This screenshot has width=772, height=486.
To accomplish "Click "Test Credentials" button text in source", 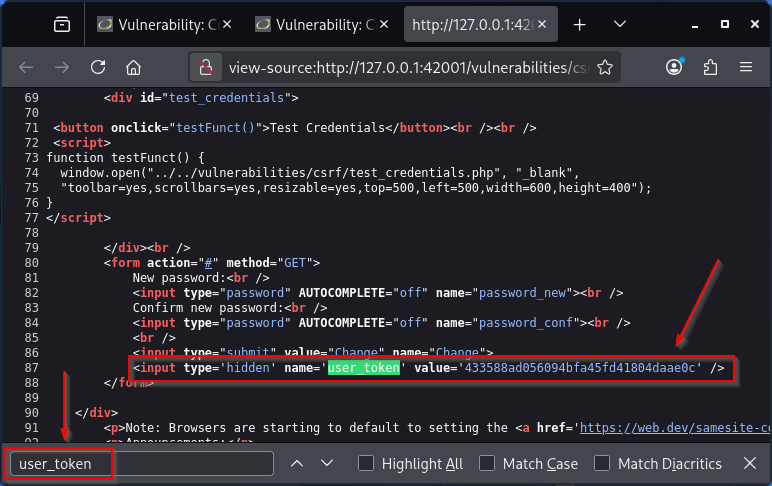I will pos(327,128).
